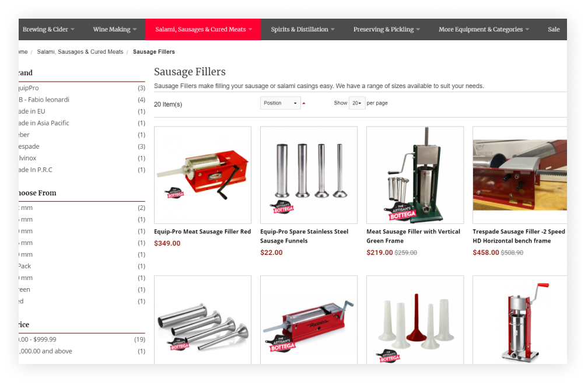View the Trespade horizontal bench filler photo

520,175
